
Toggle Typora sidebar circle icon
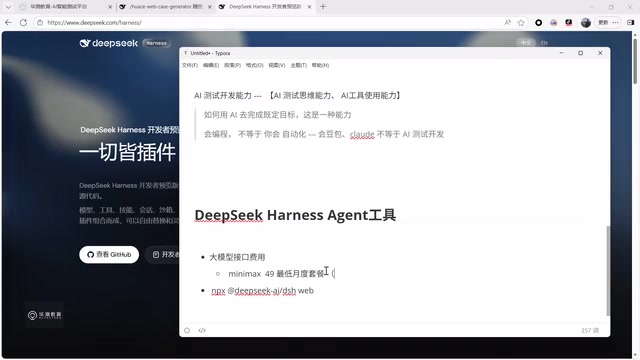point(187,330)
